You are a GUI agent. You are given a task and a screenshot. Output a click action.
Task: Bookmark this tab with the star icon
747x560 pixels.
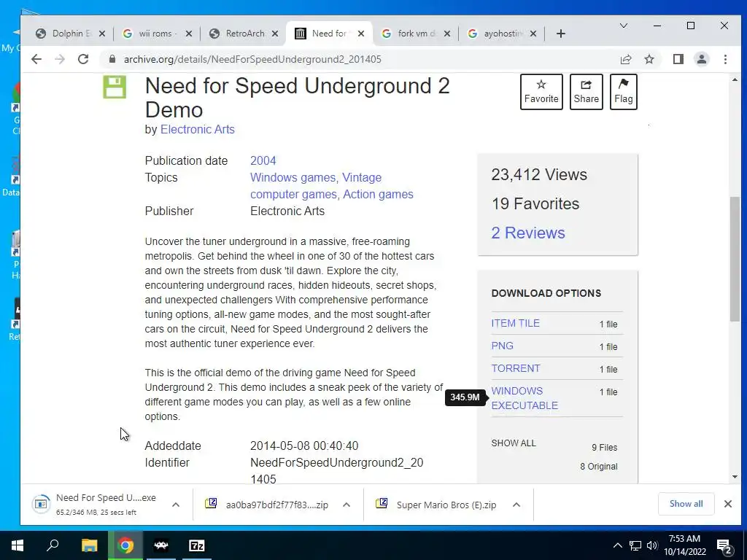(649, 59)
